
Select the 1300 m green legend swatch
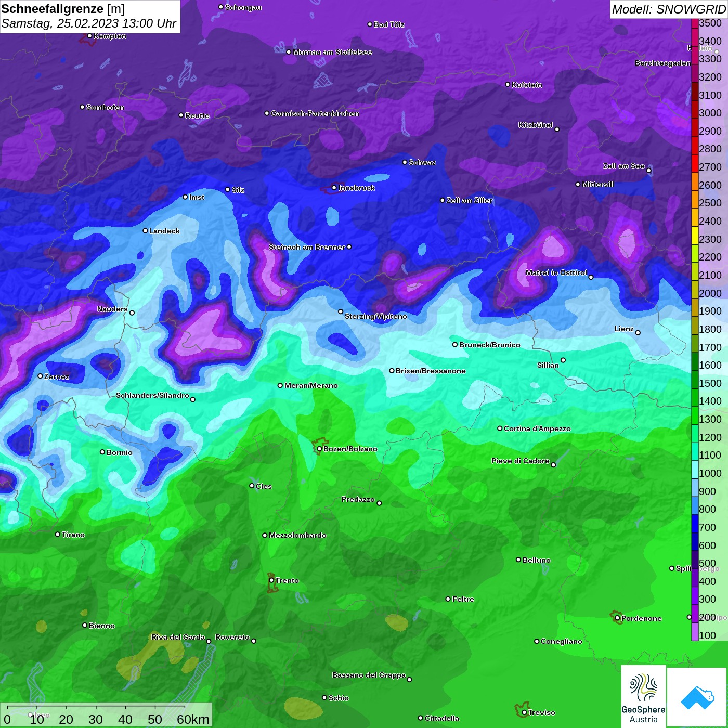695,415
